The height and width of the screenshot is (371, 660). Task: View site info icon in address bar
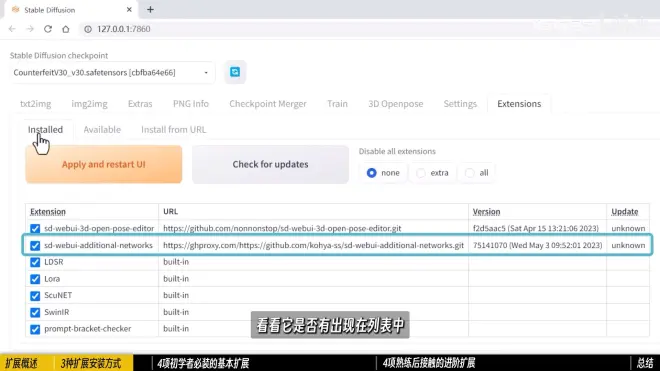click(x=88, y=29)
